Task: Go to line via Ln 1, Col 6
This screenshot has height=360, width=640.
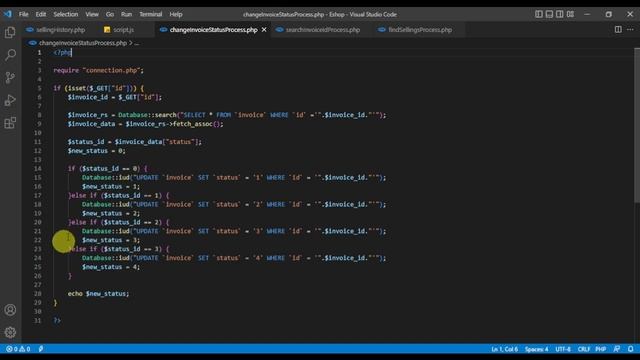Action: 504,349
